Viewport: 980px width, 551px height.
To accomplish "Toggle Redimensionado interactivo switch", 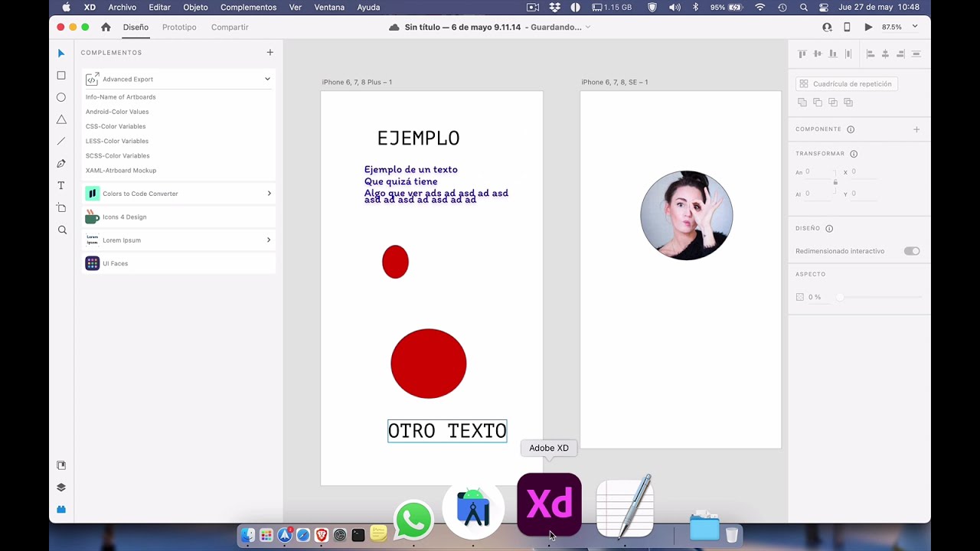I will [912, 251].
